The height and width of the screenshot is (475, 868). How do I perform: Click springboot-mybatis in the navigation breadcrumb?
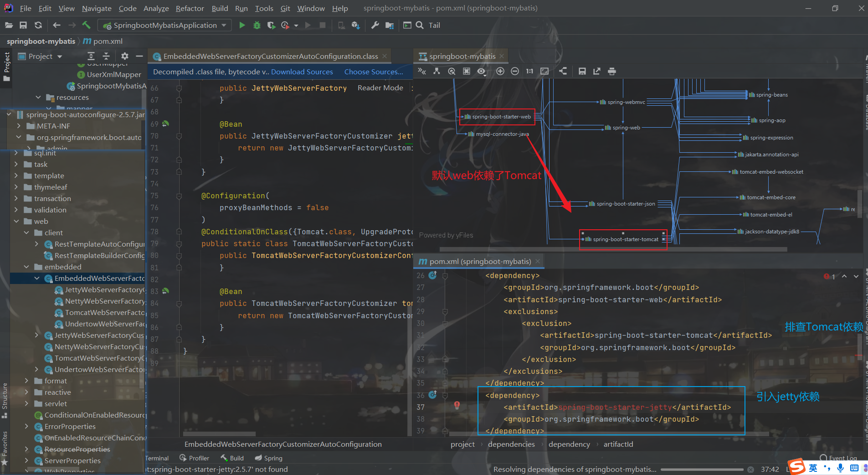coord(41,41)
